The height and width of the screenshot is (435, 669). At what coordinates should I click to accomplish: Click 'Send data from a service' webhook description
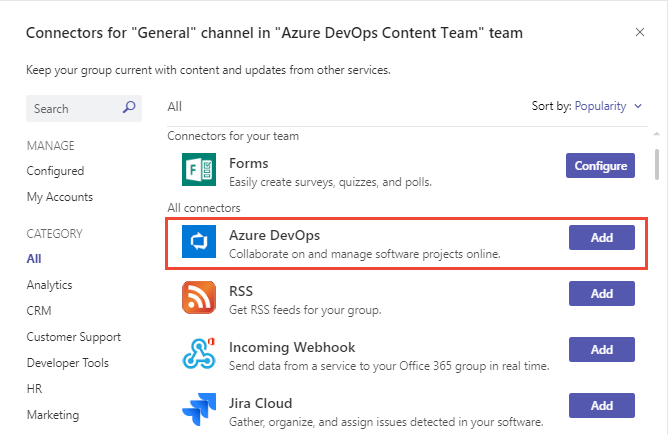389,366
